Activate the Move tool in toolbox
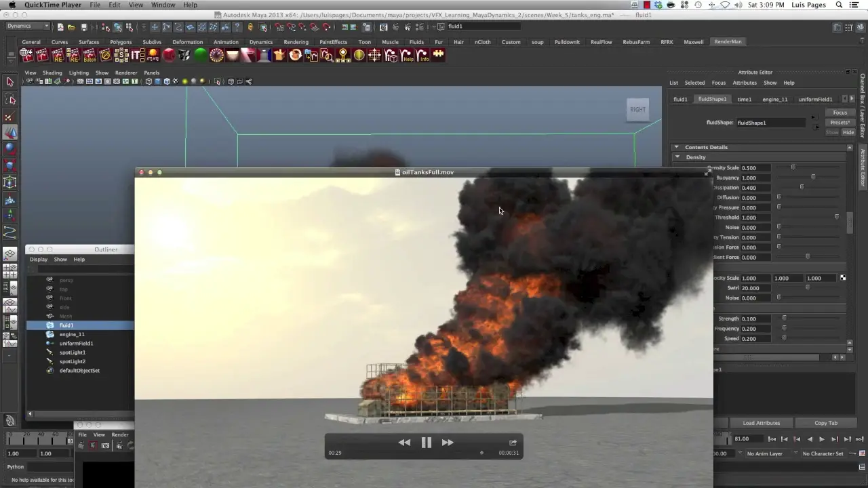This screenshot has width=868, height=488. tap(10, 133)
